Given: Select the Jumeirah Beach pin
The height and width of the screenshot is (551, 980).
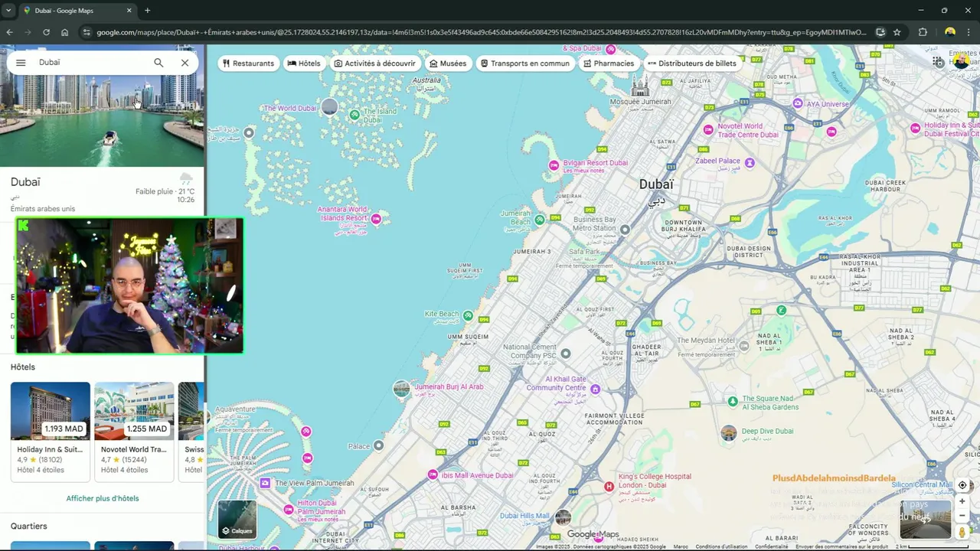Looking at the screenshot, I should click(540, 220).
